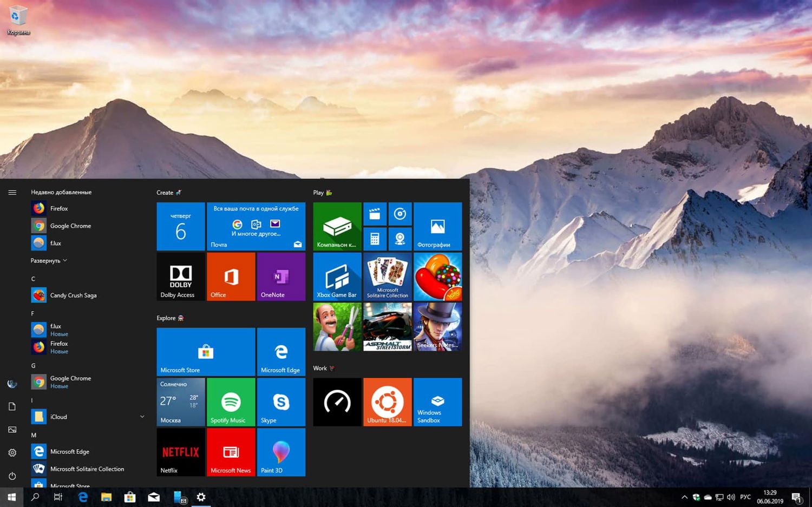Launch Netflix from the Start menu tile
The image size is (812, 507).
point(180,452)
